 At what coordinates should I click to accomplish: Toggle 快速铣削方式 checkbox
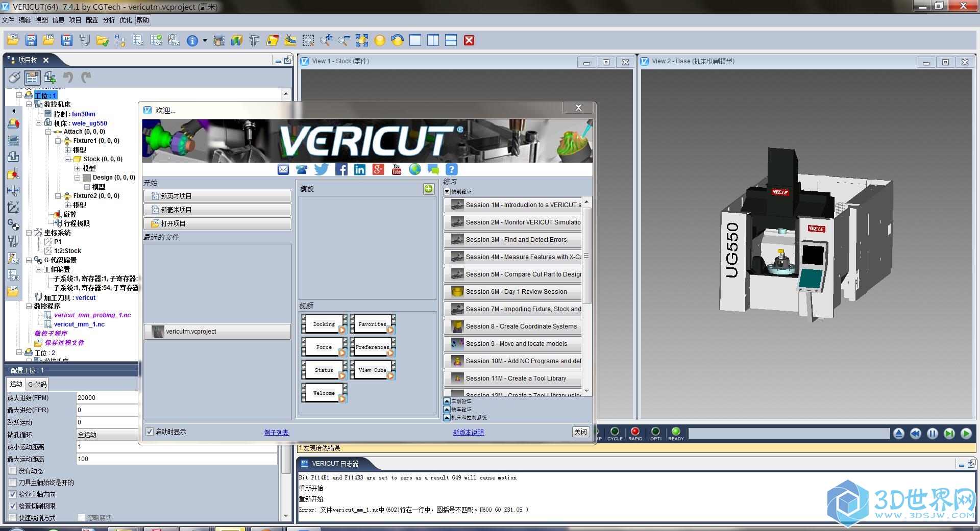pyautogui.click(x=13, y=518)
